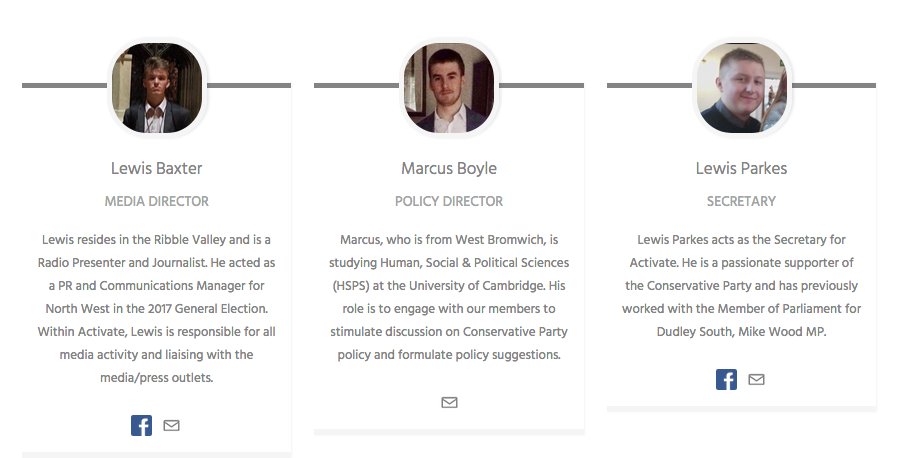Image resolution: width=897 pixels, height=458 pixels.
Task: Click Lewis Parkes' biography paragraph
Action: point(741,286)
